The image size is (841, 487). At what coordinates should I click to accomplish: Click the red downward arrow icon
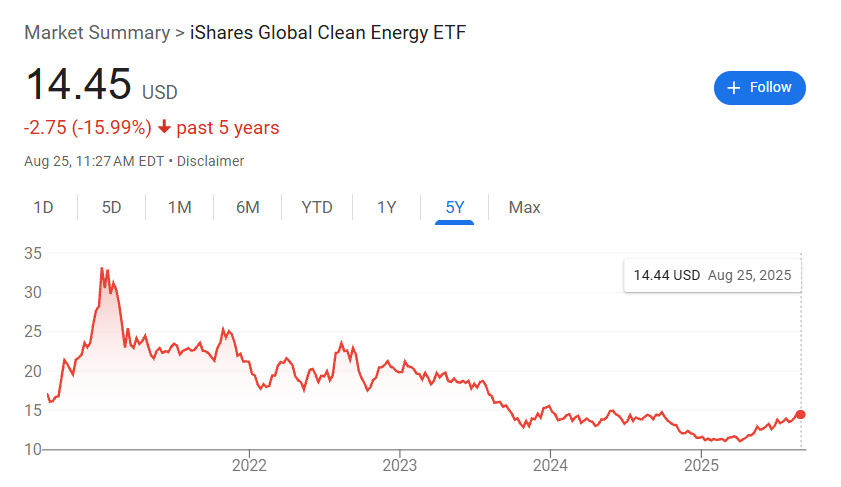click(x=165, y=128)
